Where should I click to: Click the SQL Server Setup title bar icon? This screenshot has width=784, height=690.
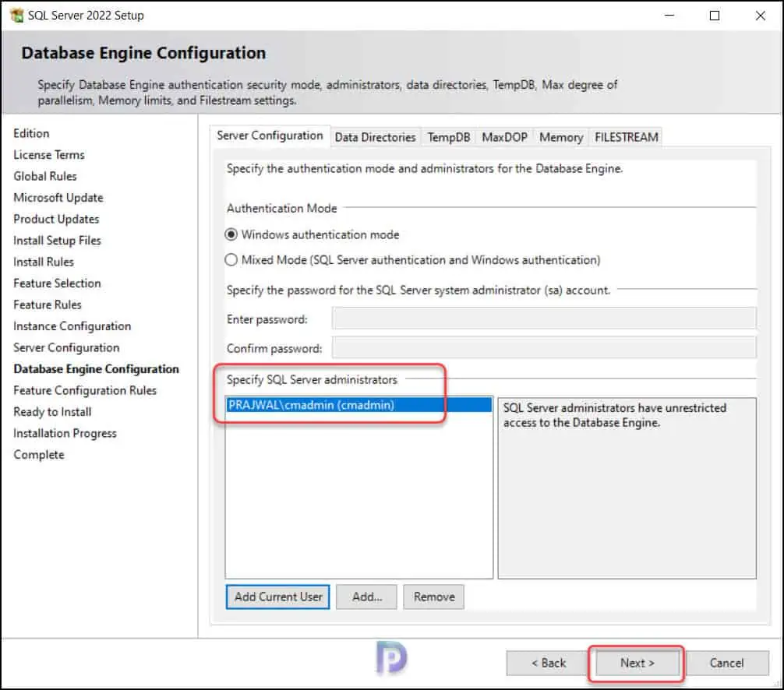(16, 16)
